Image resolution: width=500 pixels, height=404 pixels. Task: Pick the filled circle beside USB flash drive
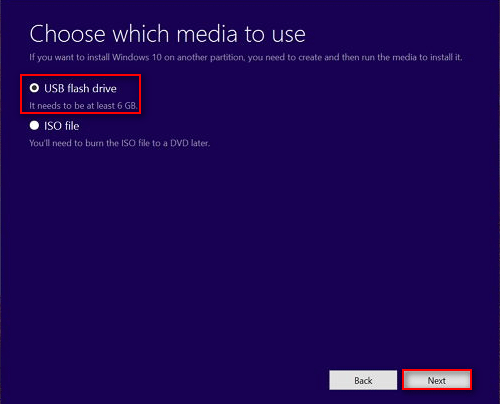coord(34,88)
